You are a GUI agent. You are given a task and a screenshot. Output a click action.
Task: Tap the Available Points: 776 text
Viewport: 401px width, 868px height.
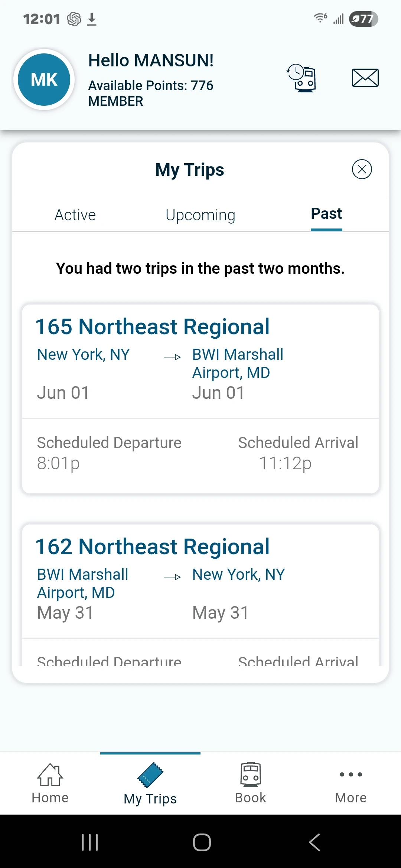(x=151, y=86)
